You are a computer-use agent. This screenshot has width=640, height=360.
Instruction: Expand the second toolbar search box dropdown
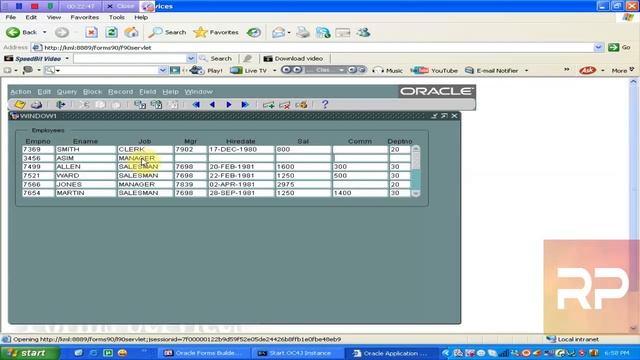pos(162,71)
